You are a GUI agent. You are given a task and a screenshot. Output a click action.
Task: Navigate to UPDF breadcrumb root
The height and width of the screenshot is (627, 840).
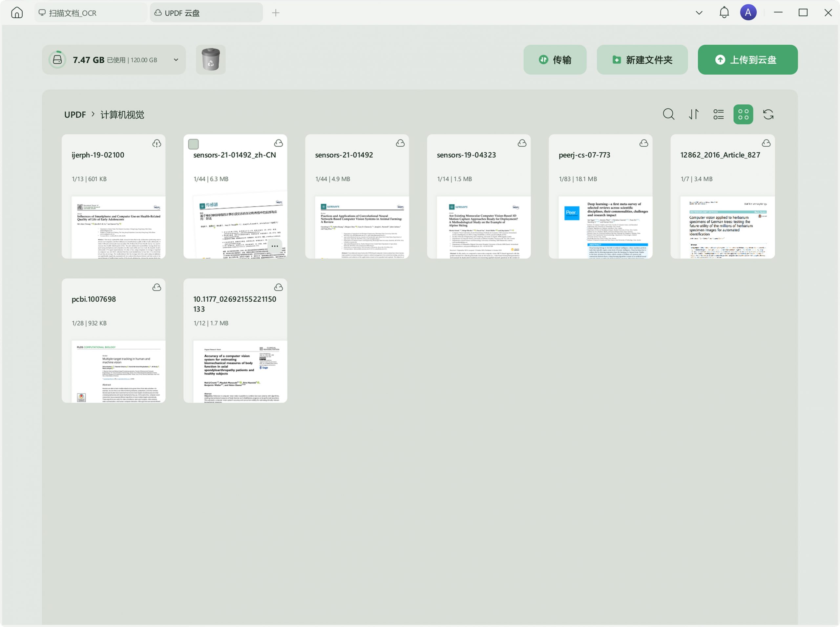75,115
